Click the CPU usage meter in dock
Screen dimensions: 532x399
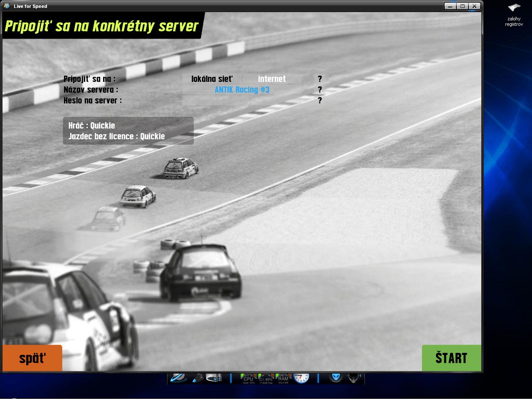248,378
